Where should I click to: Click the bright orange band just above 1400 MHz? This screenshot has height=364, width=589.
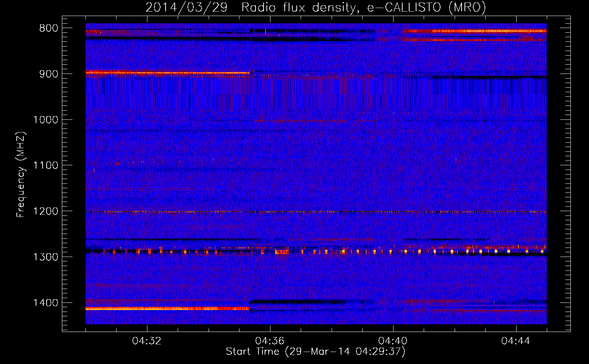point(167,308)
